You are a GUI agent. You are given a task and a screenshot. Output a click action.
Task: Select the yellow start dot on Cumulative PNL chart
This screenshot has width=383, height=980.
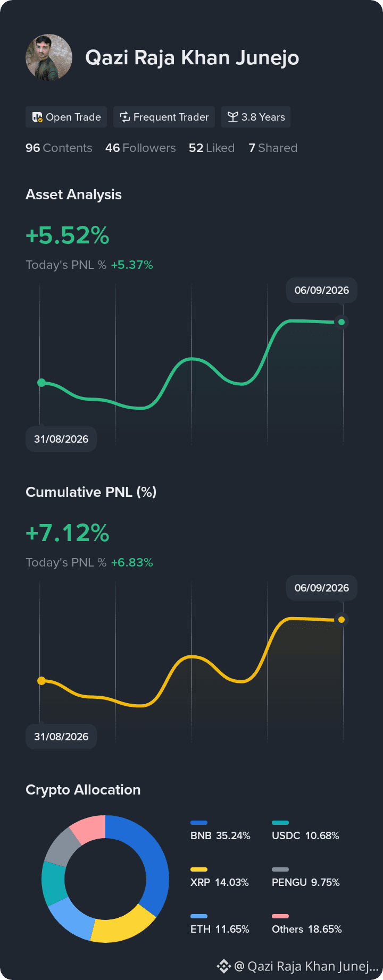pyautogui.click(x=41, y=681)
